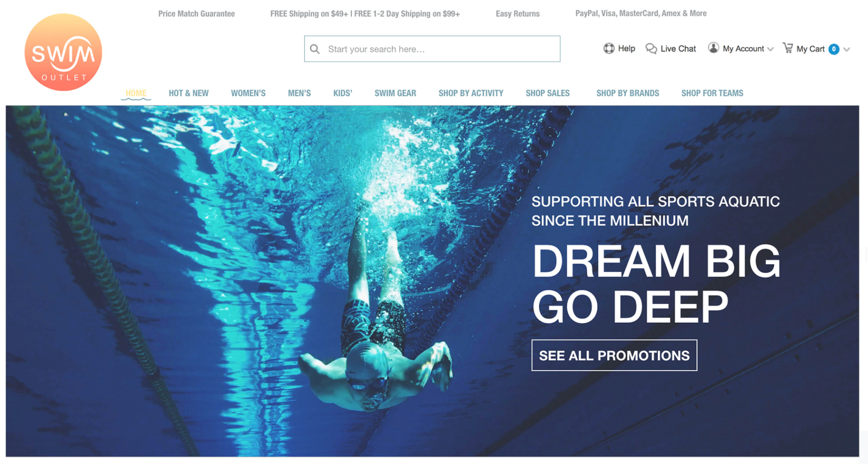Open the Swim Gear menu
This screenshot has width=868, height=464.
pos(395,93)
